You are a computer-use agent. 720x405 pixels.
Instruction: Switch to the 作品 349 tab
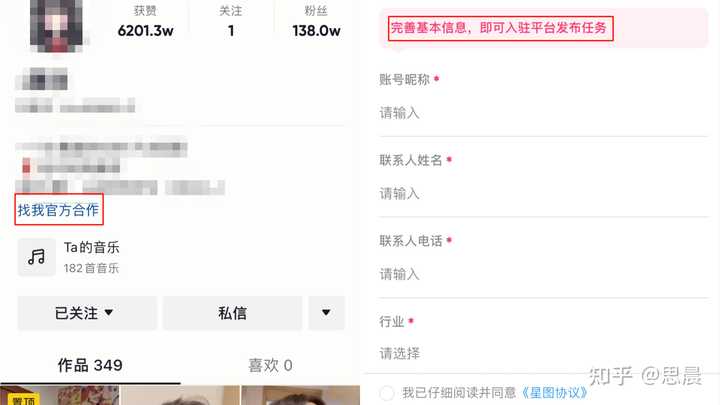90,366
